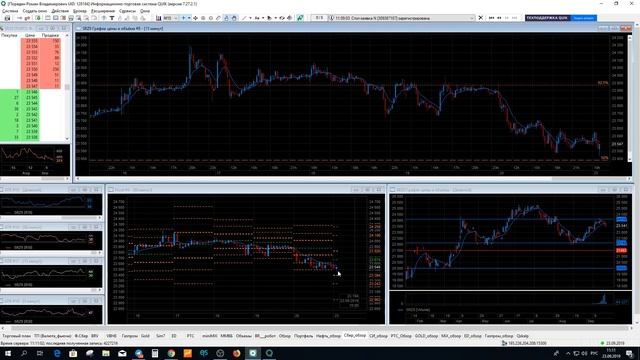This screenshot has height=360, width=640.
Task: Switch to the Газпром_обзор tab
Action: [x=499, y=336]
